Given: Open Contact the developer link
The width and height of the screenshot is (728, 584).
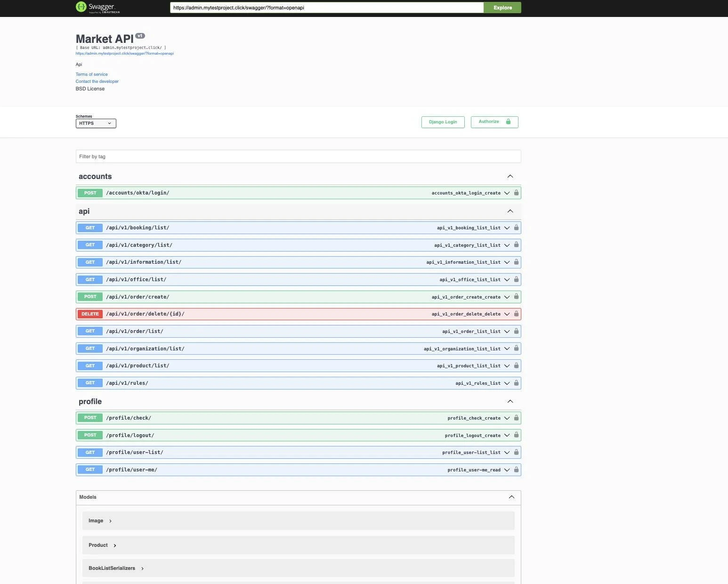Looking at the screenshot, I should pyautogui.click(x=97, y=81).
